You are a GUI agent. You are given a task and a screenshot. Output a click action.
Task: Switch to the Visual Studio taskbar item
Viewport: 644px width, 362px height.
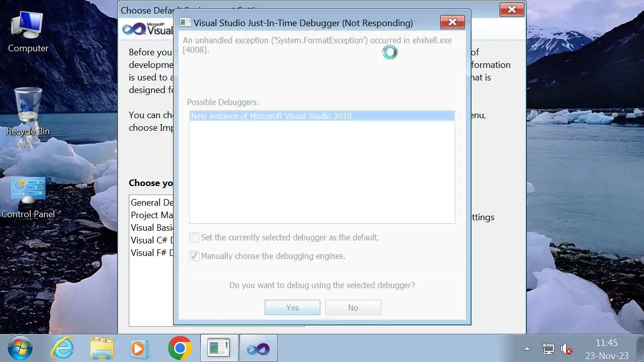tap(258, 348)
